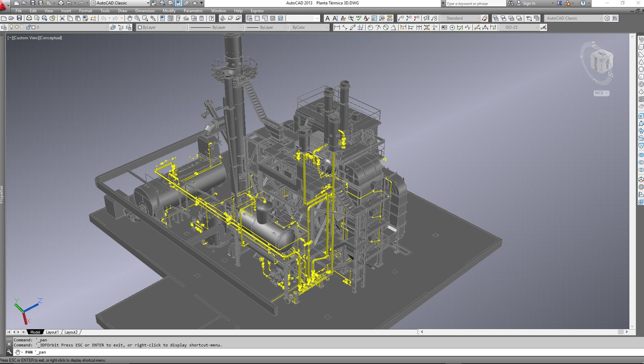The height and width of the screenshot is (364, 644).
Task: Click the Radius dimension tool
Action: (370, 27)
